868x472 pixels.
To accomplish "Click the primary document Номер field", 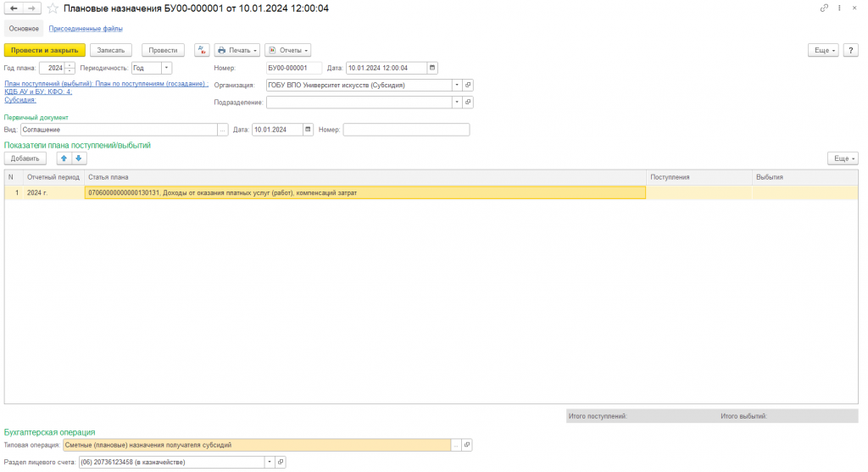I will tap(406, 130).
